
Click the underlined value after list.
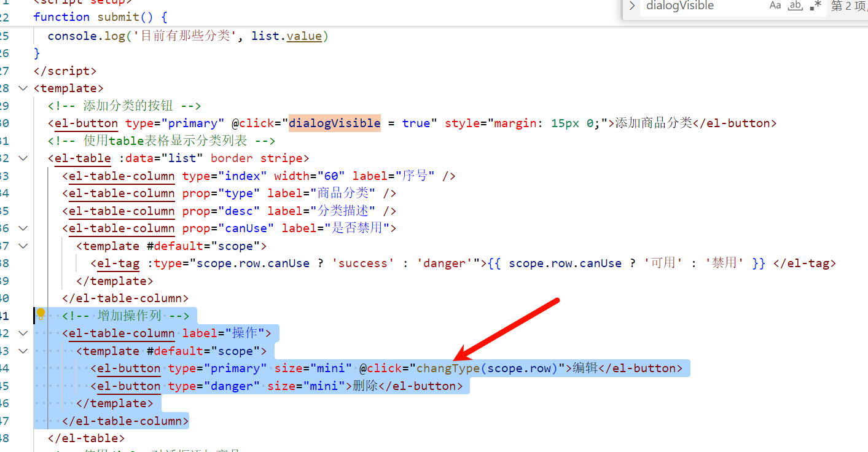click(304, 36)
